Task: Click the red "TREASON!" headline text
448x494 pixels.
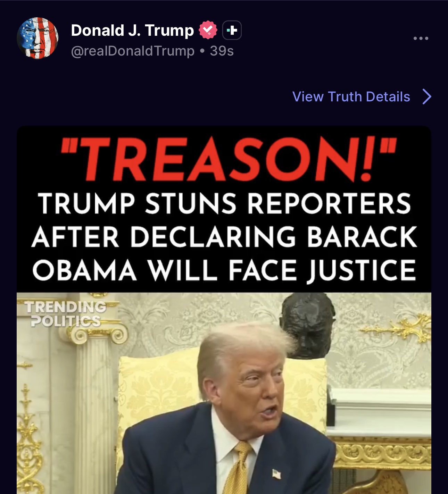Action: pyautogui.click(x=229, y=159)
